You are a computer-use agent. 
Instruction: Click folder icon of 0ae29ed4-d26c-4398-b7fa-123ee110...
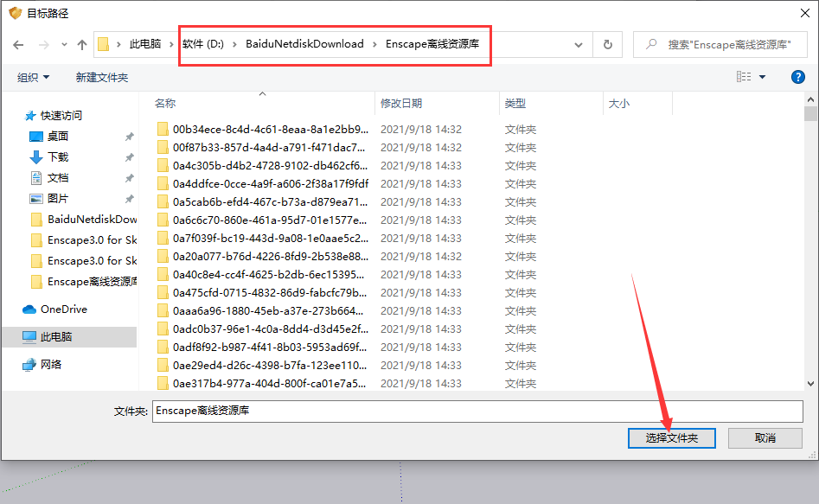click(x=163, y=366)
